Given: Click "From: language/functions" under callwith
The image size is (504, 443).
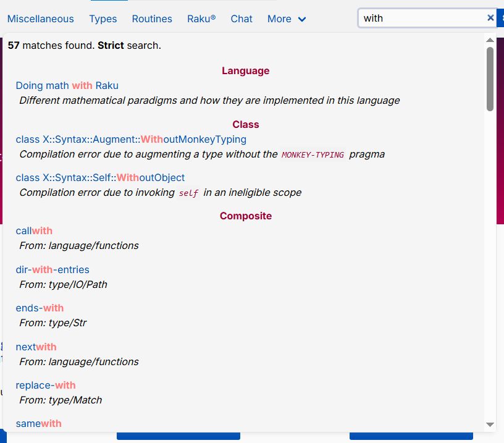Looking at the screenshot, I should [x=79, y=246].
